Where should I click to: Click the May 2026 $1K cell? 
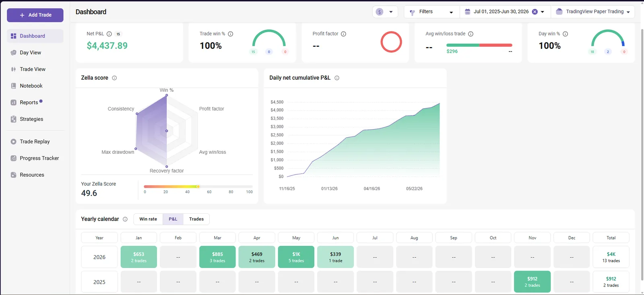click(296, 257)
